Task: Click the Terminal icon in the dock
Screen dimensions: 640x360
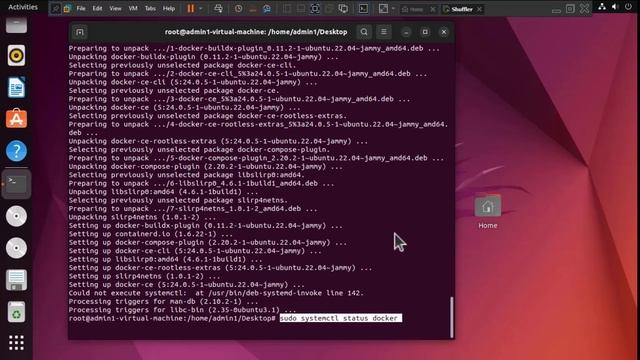Action: [x=16, y=184]
